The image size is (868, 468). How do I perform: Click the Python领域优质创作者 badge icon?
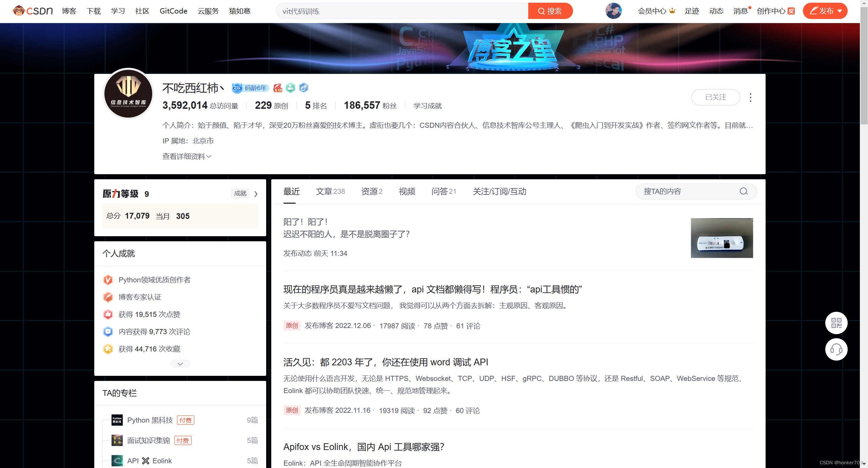pos(108,280)
